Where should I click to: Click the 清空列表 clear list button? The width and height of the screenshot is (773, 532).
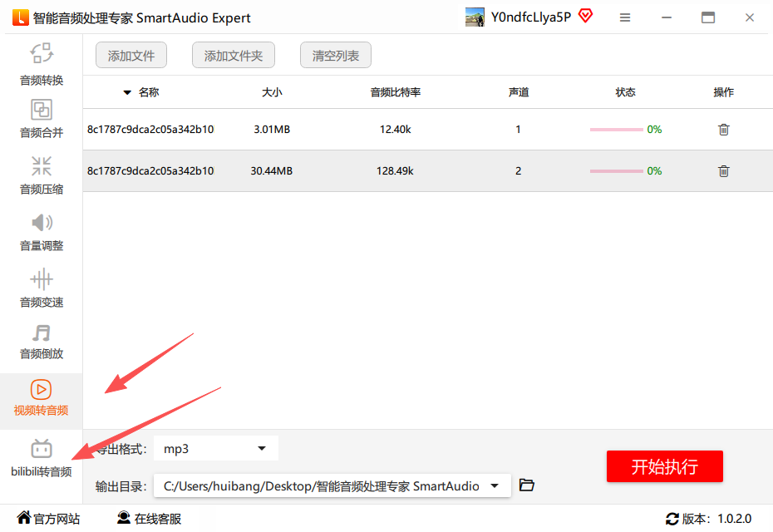[x=336, y=56]
